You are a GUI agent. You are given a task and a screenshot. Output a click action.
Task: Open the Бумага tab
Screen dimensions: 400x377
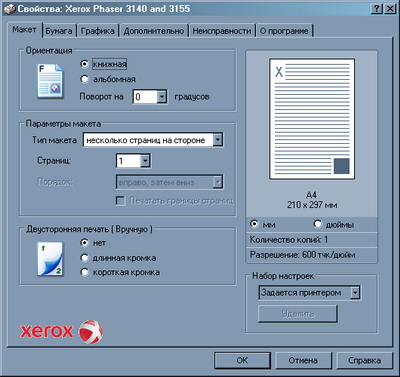click(x=59, y=31)
